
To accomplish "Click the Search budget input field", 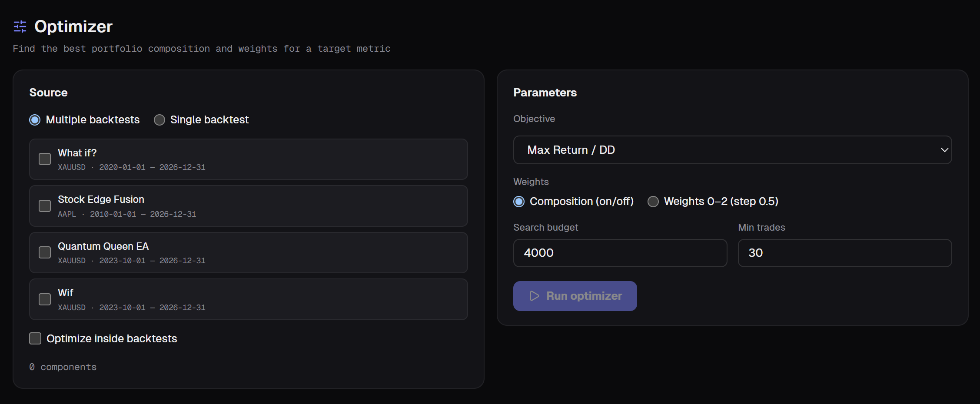I will pos(620,253).
